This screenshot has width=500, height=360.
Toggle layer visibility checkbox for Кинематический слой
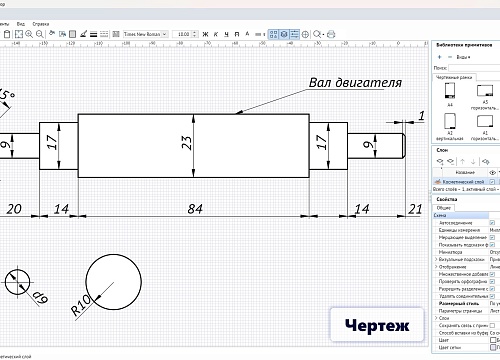click(x=492, y=182)
